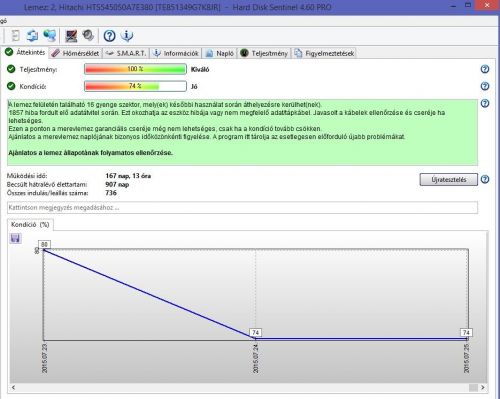Viewport: 500px width, 399px height.
Task: Click the Teljesítmény 100 % progress bar
Action: (x=135, y=69)
